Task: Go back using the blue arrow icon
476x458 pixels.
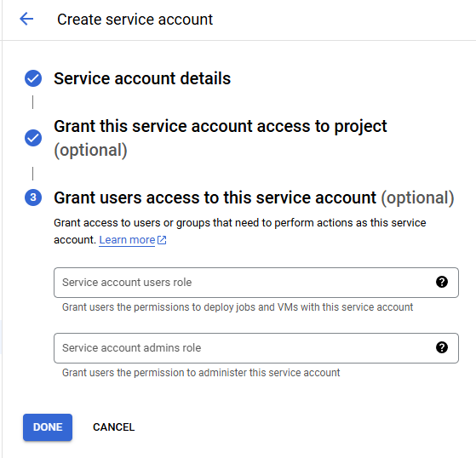Action: coord(26,20)
